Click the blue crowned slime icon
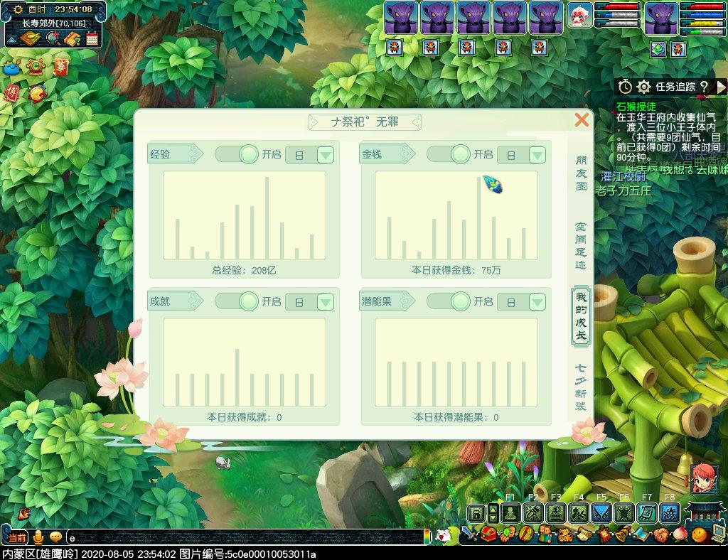The height and width of the screenshot is (560, 728). coord(11,68)
